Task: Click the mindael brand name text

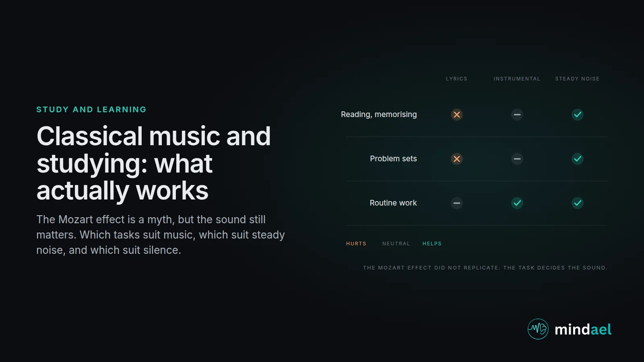Action: click(x=583, y=329)
